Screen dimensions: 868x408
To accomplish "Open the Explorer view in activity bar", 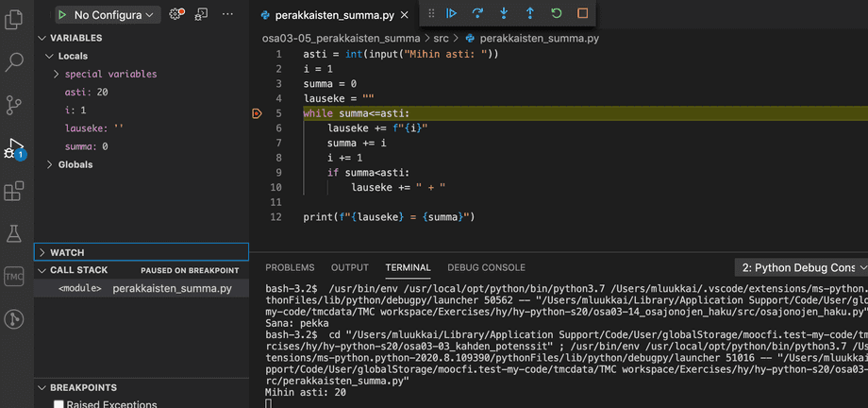I will [14, 19].
